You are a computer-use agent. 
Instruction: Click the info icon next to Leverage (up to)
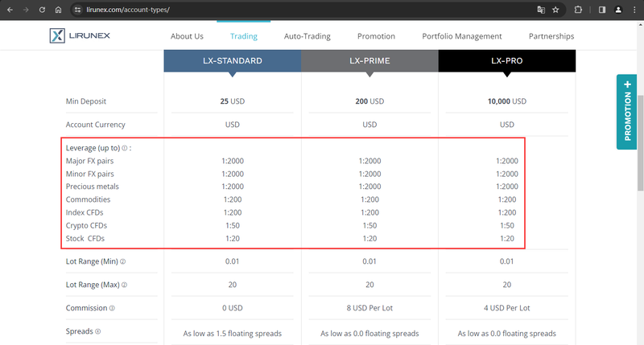[x=125, y=148]
